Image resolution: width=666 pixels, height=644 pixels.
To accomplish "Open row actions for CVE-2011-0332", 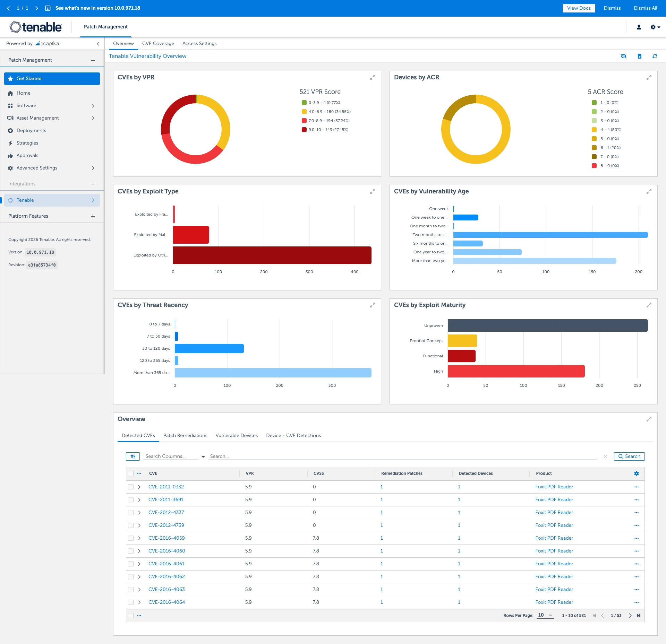I will [637, 487].
